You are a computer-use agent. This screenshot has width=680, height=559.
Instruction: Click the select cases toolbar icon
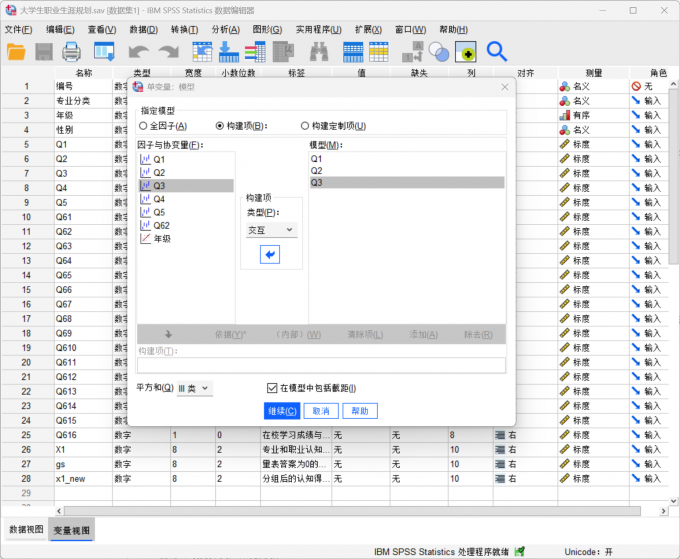466,52
